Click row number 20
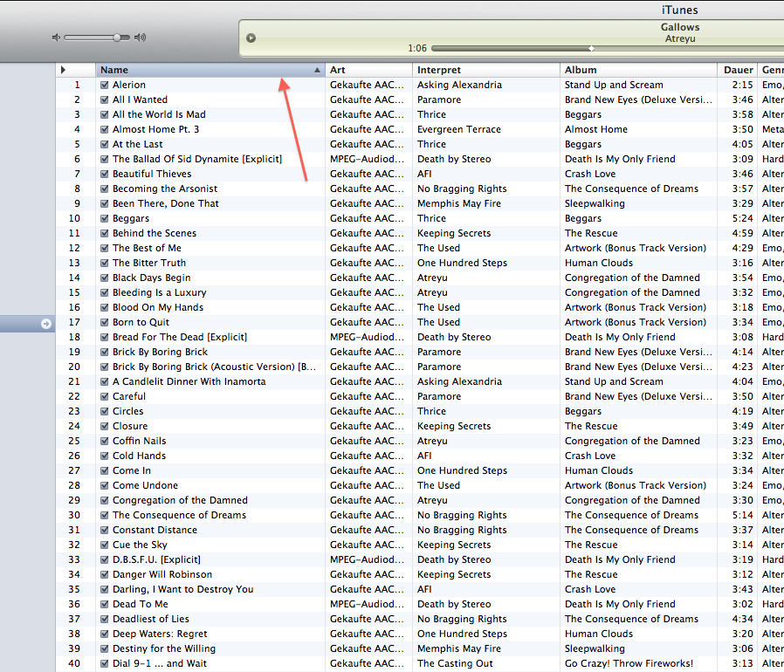The width and height of the screenshot is (784, 672). click(x=74, y=367)
